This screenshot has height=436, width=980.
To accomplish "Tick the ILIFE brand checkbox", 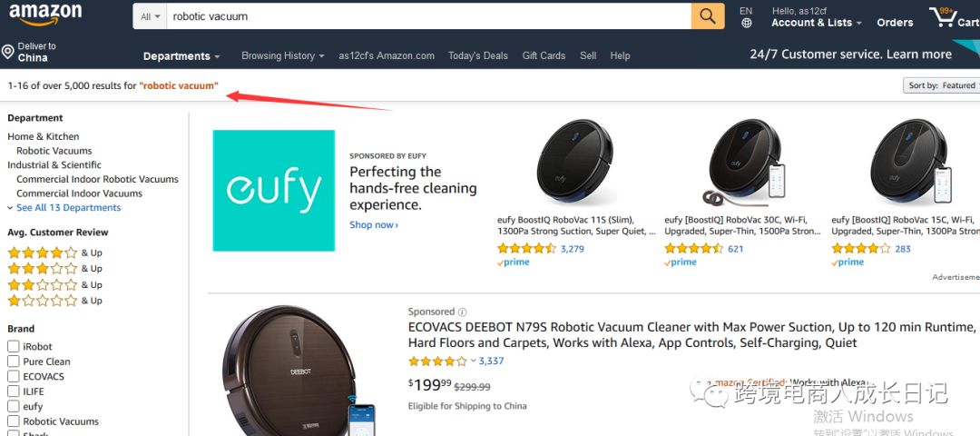I will [x=14, y=391].
